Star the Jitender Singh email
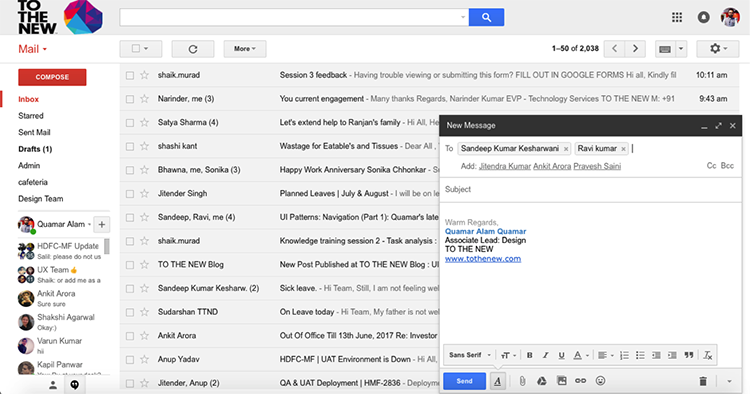Image resolution: width=750 pixels, height=394 pixels. (x=144, y=194)
